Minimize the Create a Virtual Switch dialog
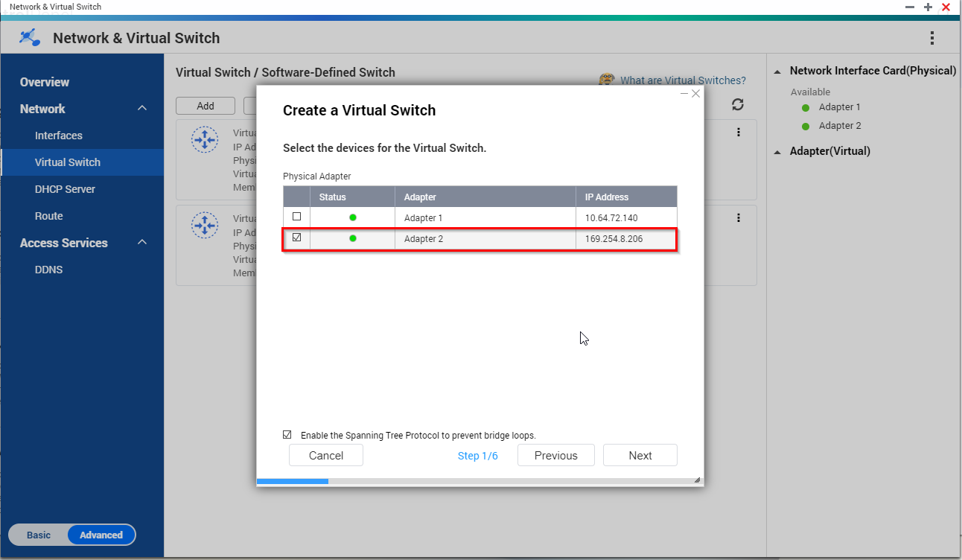Screen dimensions: 962x560 tap(684, 94)
